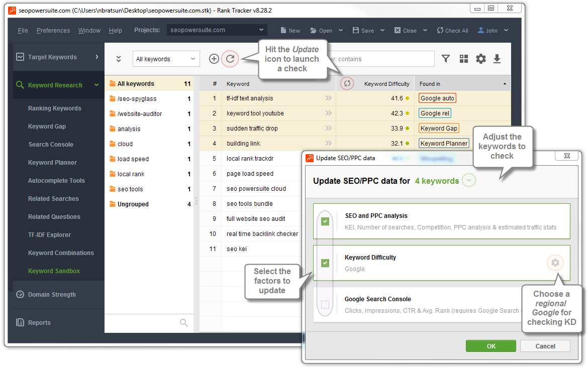Click double arrow next to tf-idf text analysis
Image resolution: width=588 pixels, height=368 pixels.
tap(329, 98)
